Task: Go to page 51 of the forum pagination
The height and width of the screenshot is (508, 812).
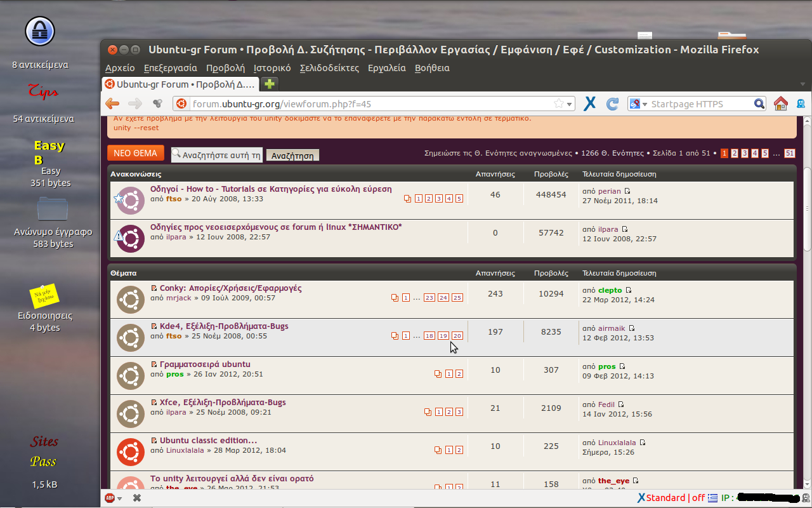Action: 789,153
